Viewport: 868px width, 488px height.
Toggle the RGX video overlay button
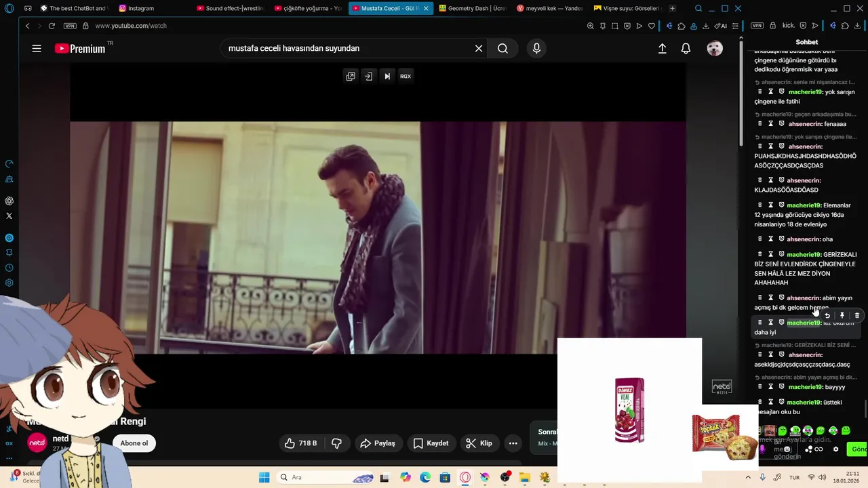pyautogui.click(x=406, y=76)
